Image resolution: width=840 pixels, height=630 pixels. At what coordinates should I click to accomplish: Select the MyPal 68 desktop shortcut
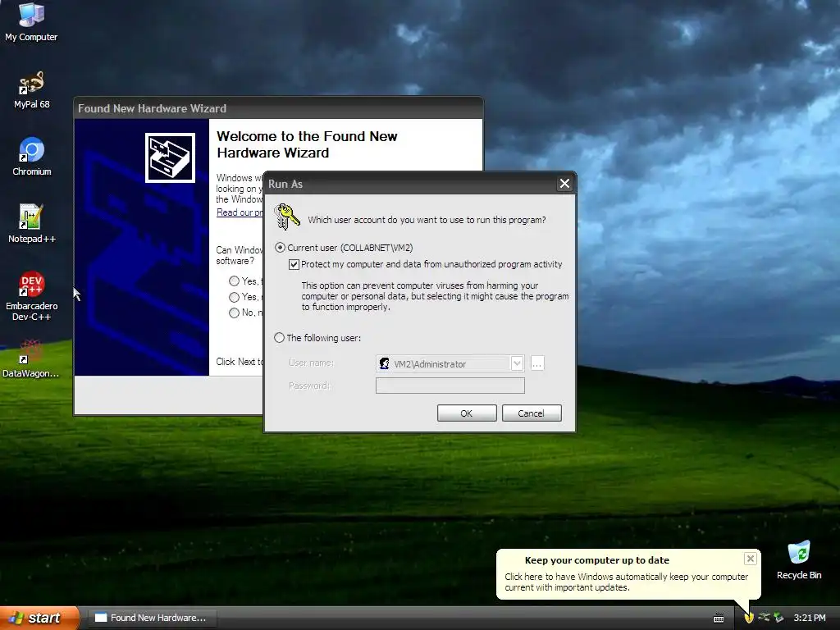pyautogui.click(x=32, y=90)
